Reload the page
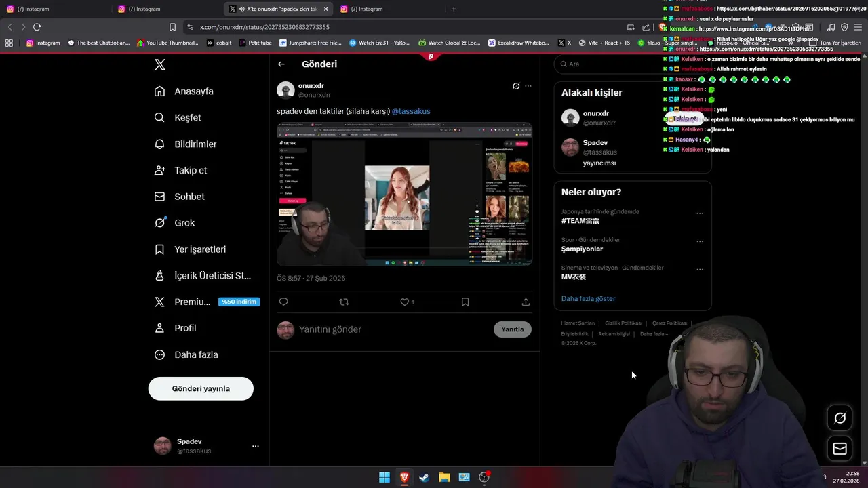The height and width of the screenshot is (488, 868). coord(37,27)
